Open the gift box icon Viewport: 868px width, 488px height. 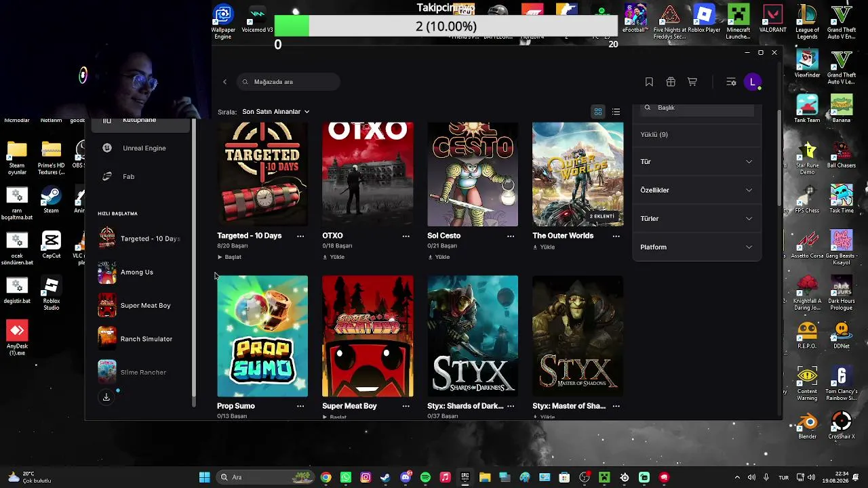click(671, 82)
